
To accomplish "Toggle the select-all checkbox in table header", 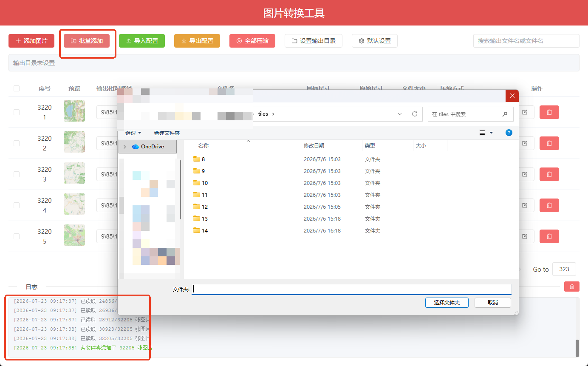I will [x=17, y=88].
